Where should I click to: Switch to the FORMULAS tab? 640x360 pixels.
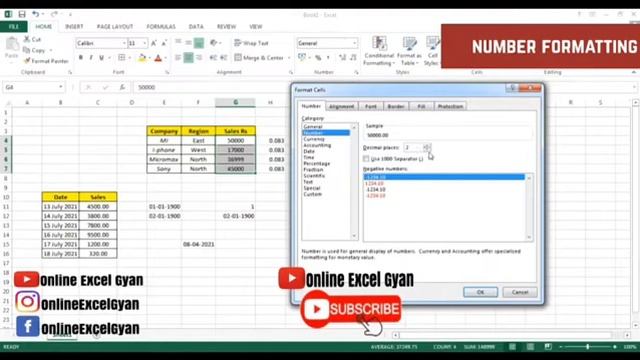(161, 27)
